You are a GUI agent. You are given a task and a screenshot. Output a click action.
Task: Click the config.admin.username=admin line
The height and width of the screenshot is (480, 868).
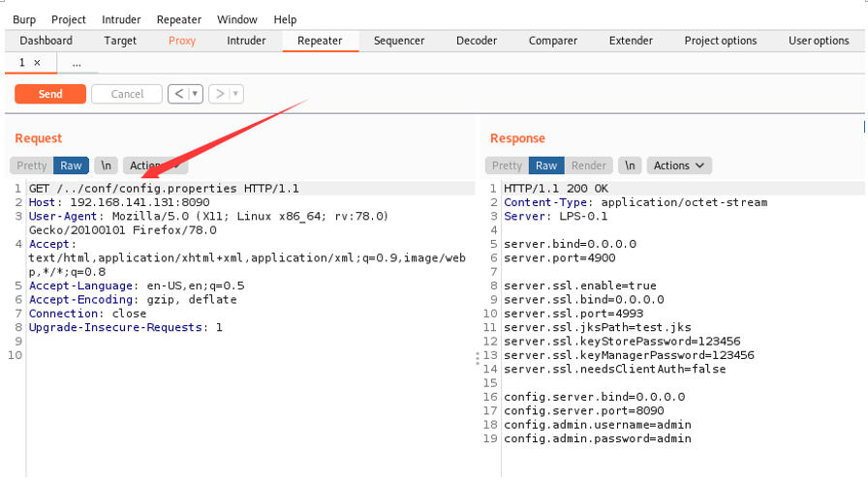pos(598,425)
